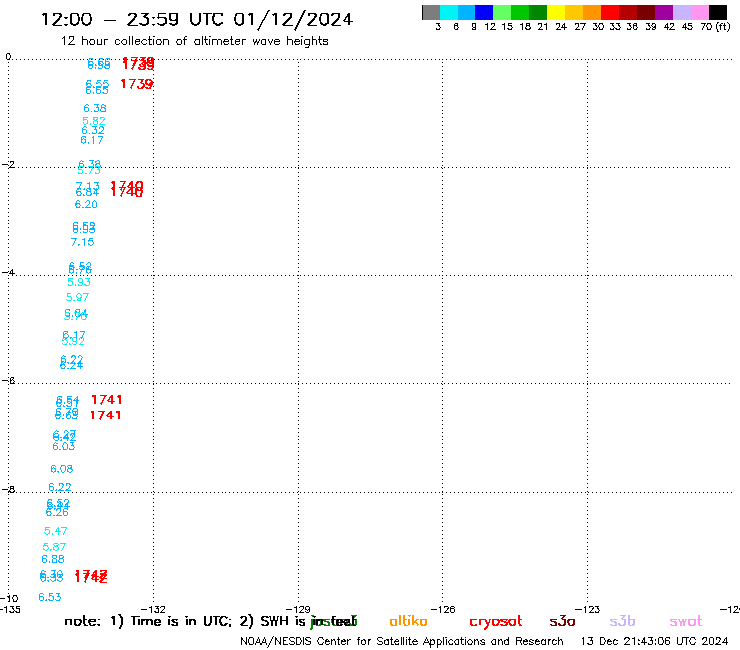Select the 'altika' satellite legend label
Viewport: 740px width, 650px height.
(408, 621)
